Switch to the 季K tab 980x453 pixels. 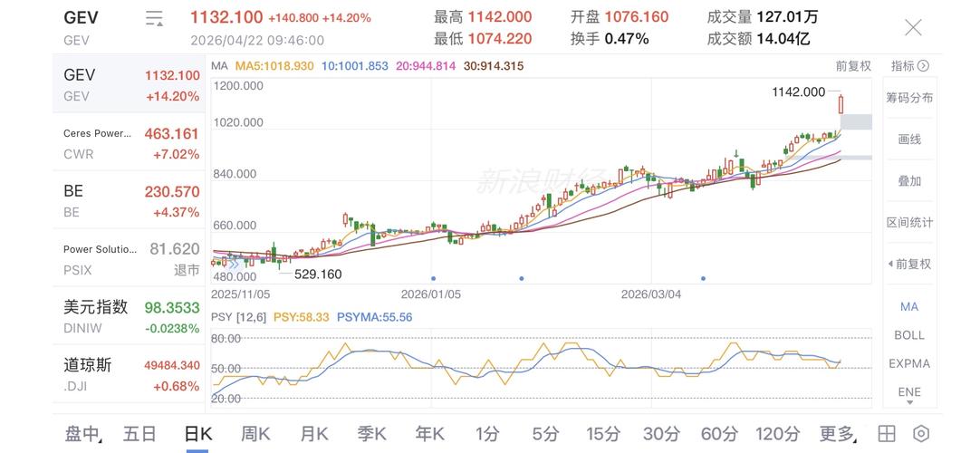[x=372, y=433]
